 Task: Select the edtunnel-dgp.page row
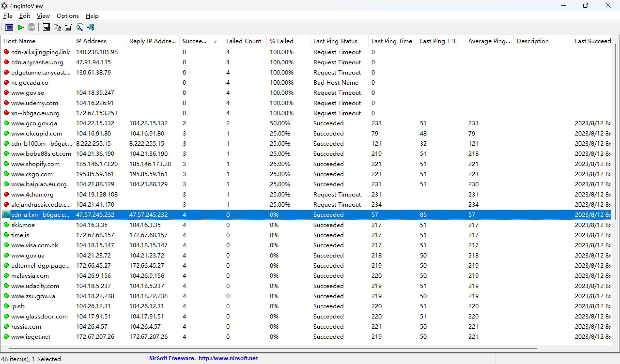(x=306, y=266)
